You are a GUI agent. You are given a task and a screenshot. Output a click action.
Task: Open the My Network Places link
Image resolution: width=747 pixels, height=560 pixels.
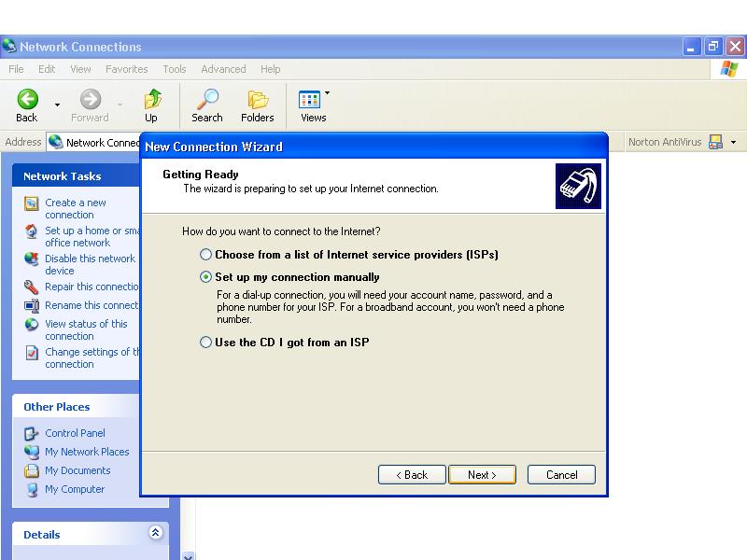tap(87, 452)
